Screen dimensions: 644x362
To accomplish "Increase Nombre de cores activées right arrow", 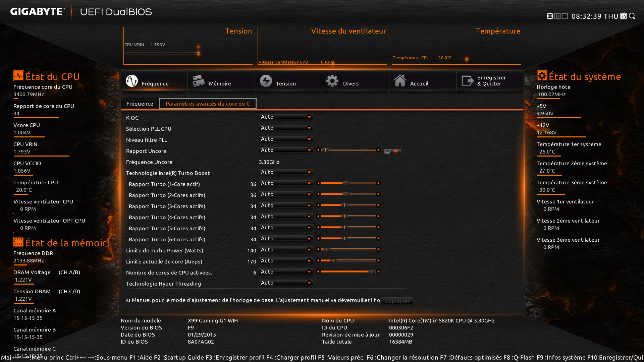I will [x=379, y=271].
